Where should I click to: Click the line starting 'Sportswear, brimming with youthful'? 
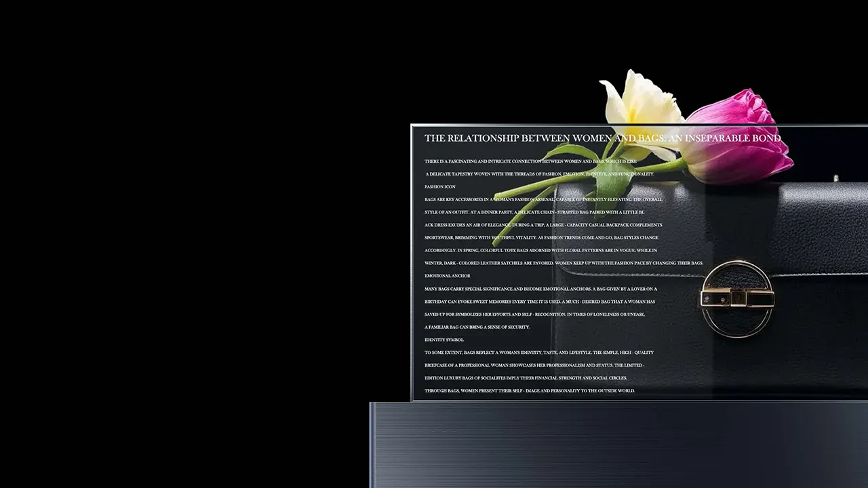coord(541,238)
